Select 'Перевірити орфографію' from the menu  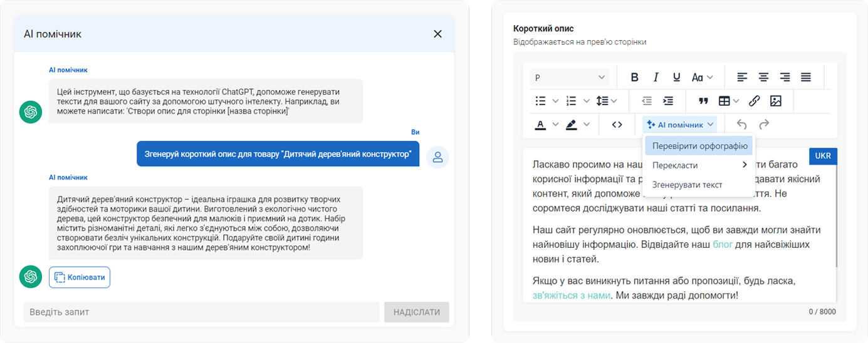point(699,146)
